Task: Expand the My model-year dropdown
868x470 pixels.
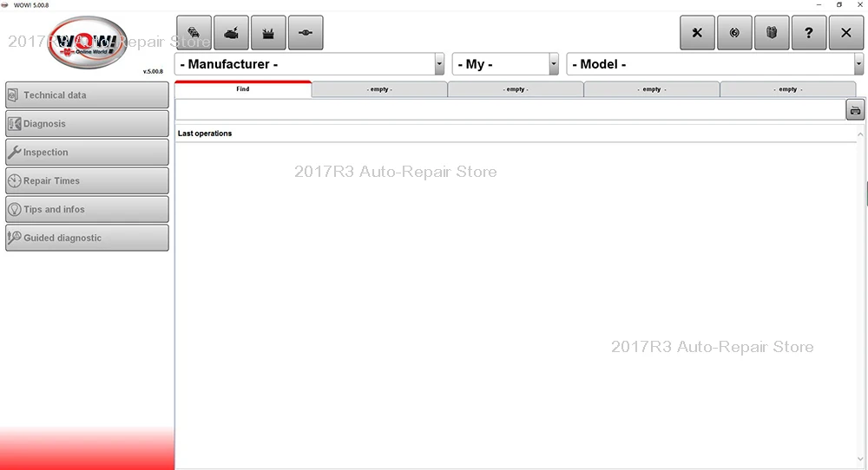Action: 554,64
